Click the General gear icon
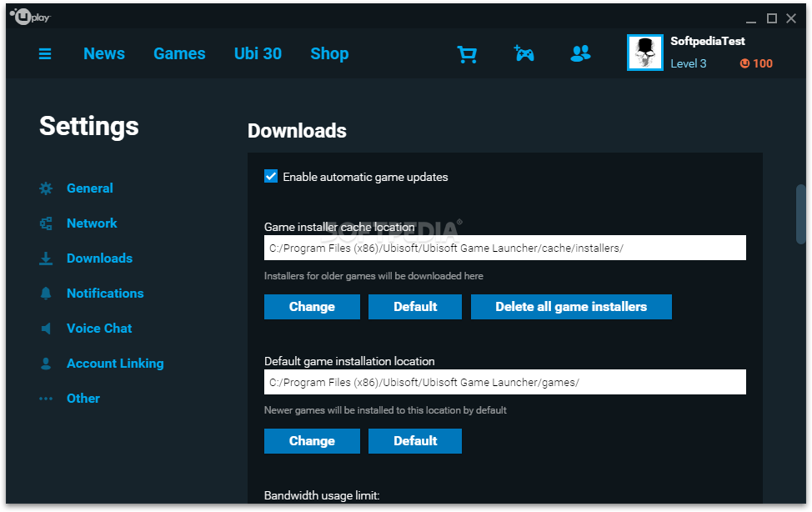Screen dimensions: 812x512 coord(46,188)
